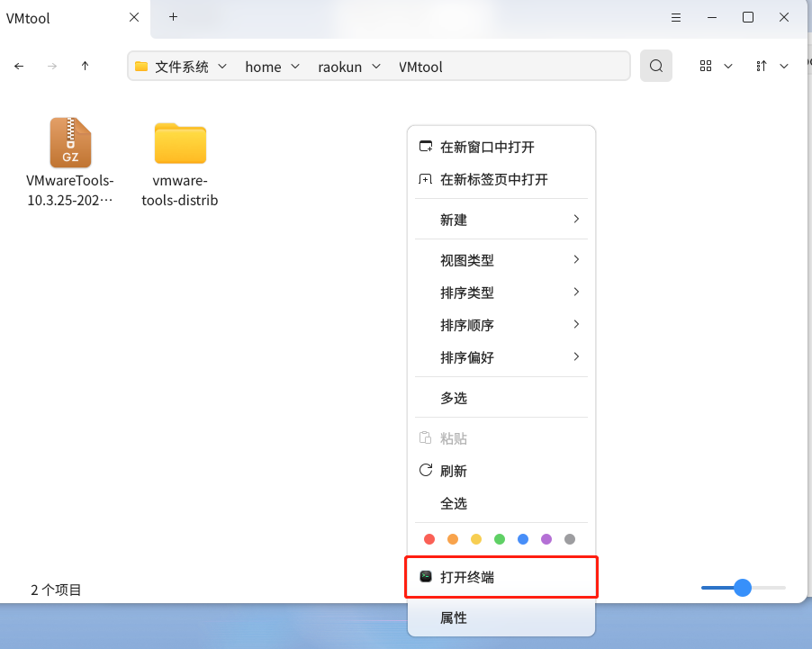Pick the purple color tag

(546, 539)
